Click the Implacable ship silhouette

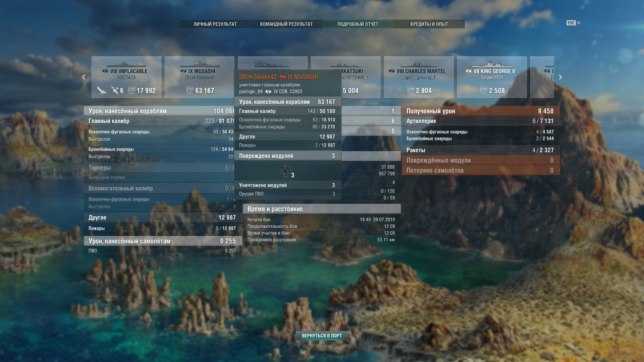(126, 64)
